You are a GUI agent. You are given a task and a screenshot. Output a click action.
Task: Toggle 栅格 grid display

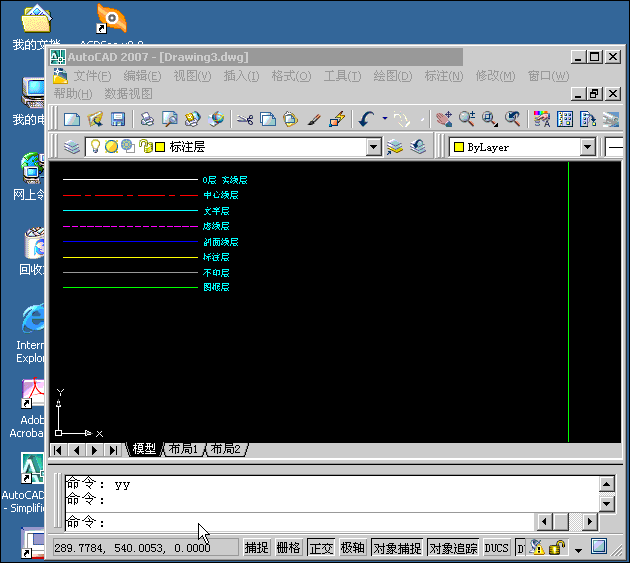point(288,548)
